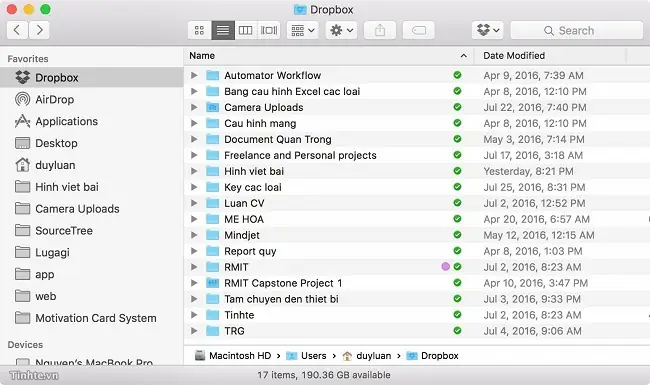Viewport: 650px width, 385px height.
Task: Click the Devices section header
Action: [25, 345]
